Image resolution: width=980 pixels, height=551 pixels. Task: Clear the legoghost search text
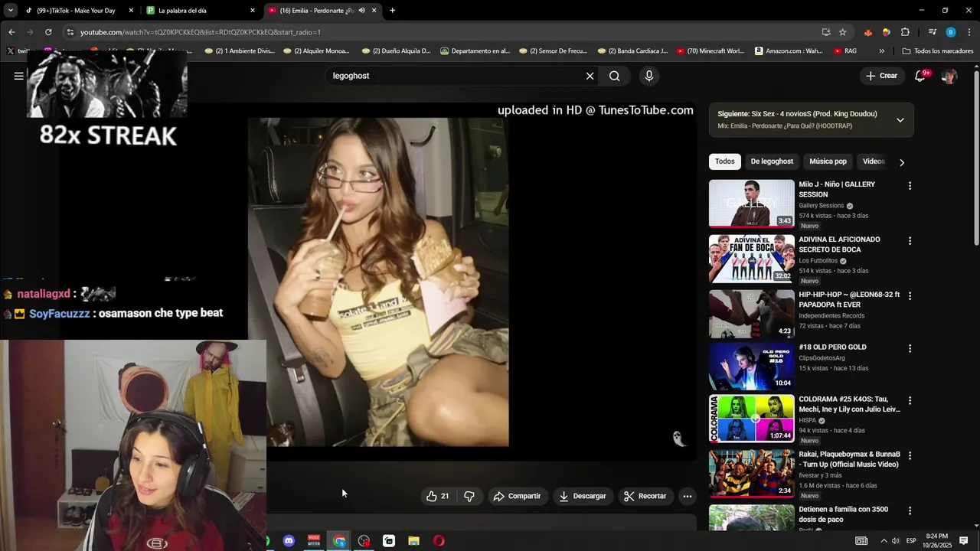[590, 76]
